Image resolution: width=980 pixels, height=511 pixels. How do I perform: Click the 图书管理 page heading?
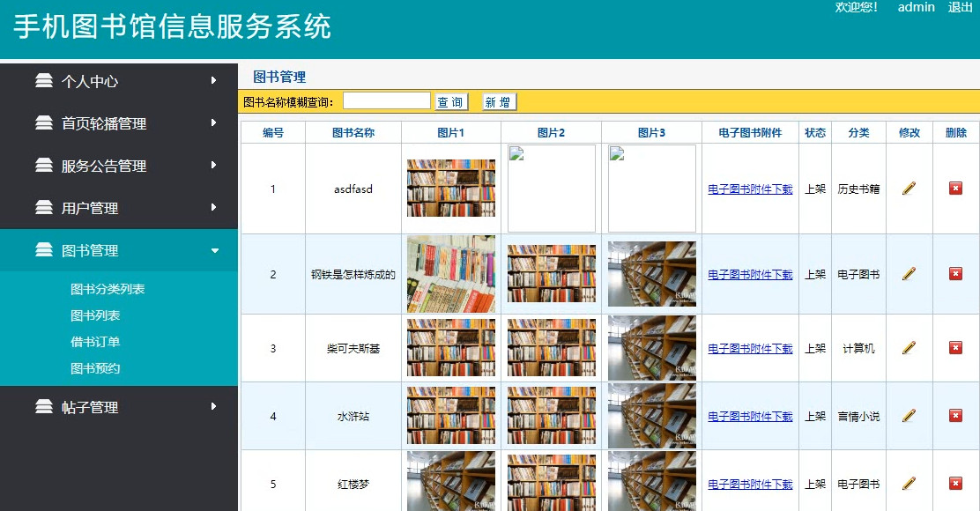[x=279, y=77]
